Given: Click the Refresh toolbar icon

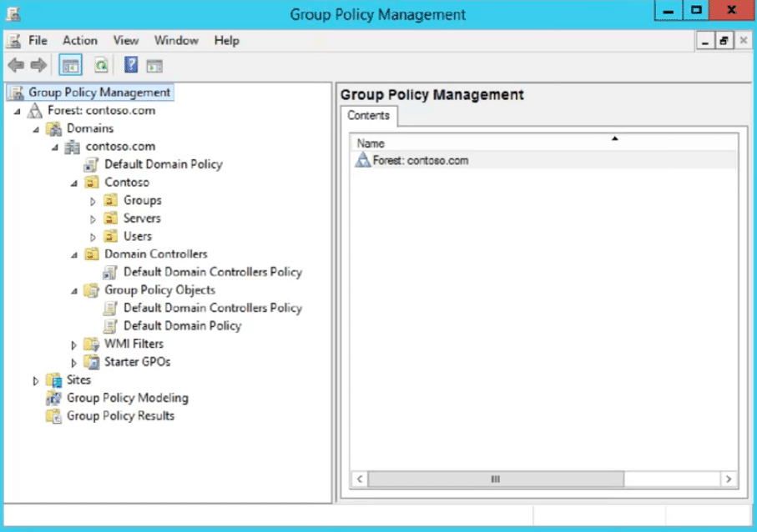Looking at the screenshot, I should pos(101,65).
